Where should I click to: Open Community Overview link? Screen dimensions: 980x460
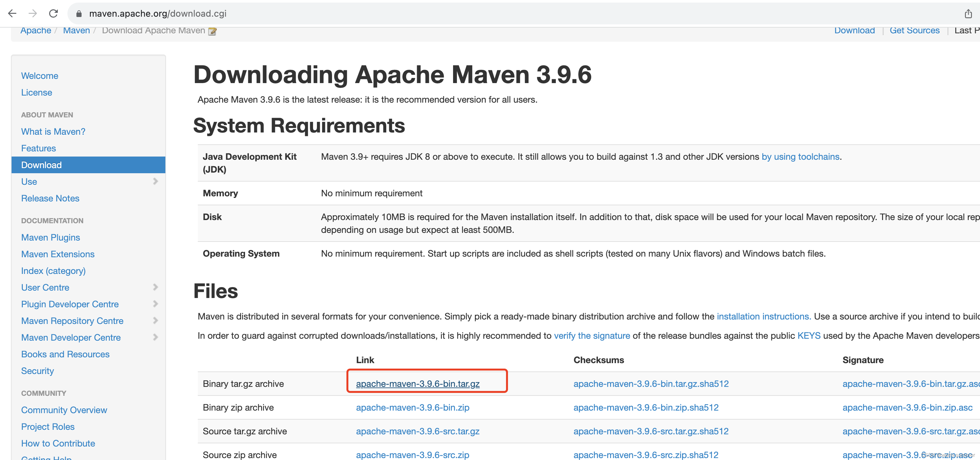point(64,410)
